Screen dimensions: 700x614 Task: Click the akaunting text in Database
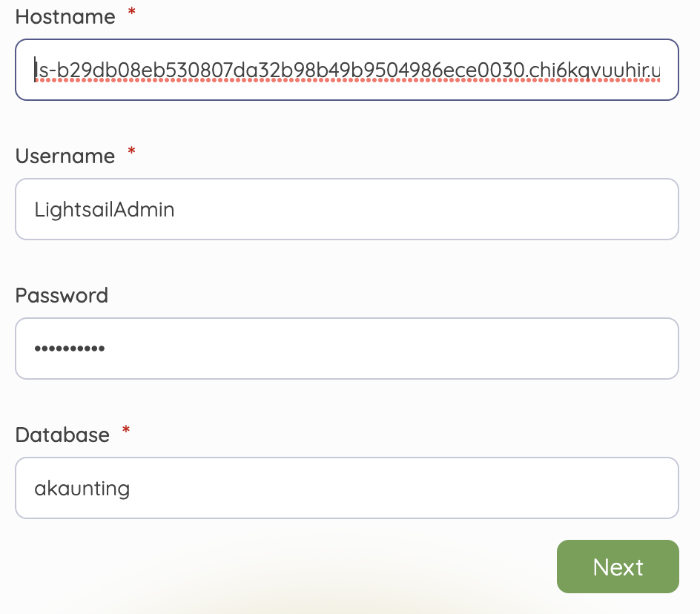click(x=82, y=488)
